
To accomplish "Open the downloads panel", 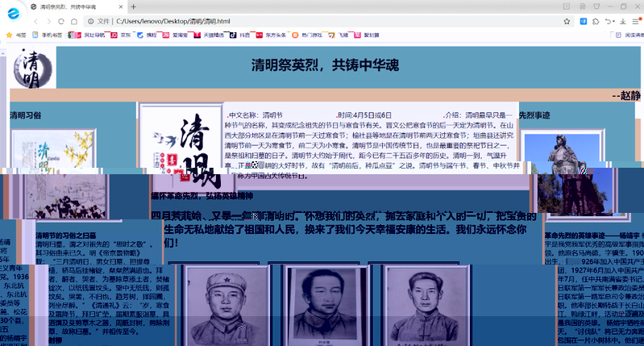I will [624, 21].
